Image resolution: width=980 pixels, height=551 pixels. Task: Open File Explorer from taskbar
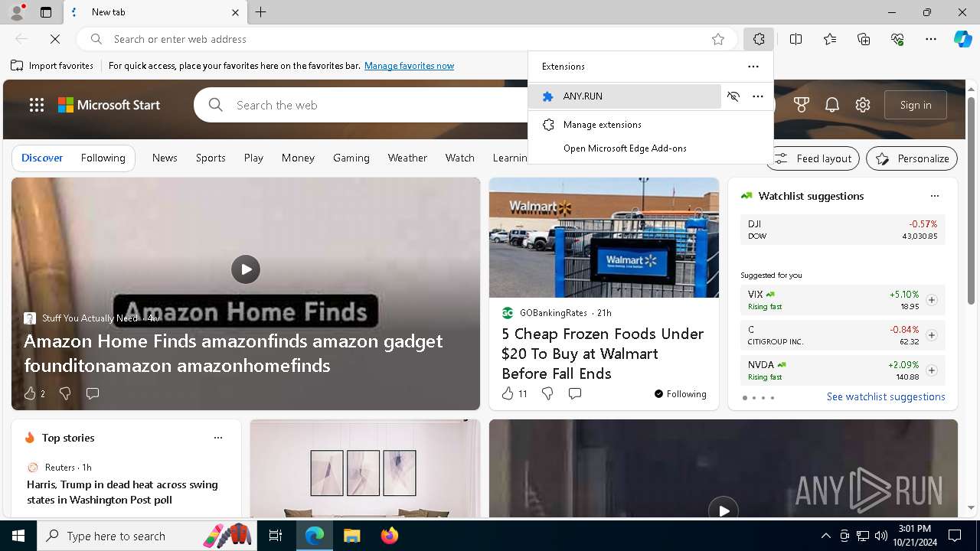click(351, 536)
